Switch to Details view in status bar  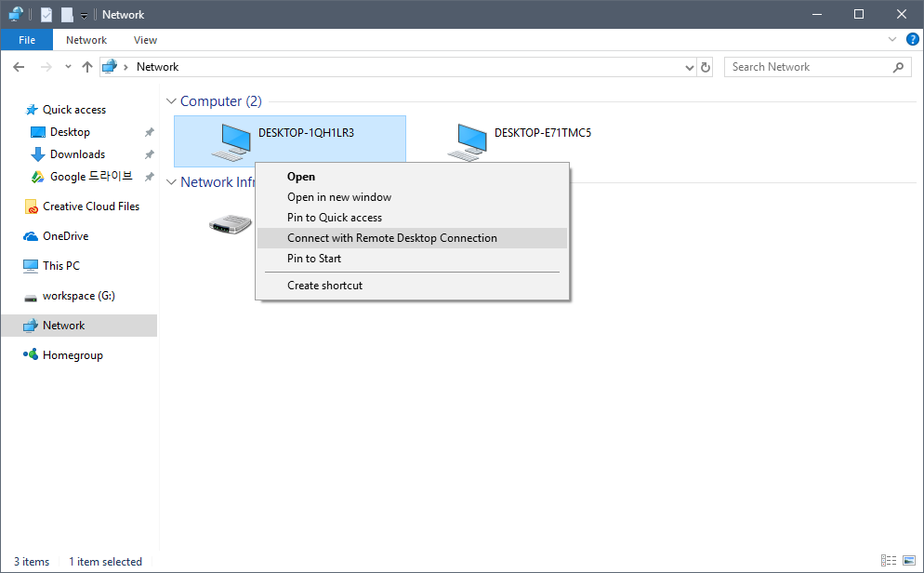(x=889, y=561)
